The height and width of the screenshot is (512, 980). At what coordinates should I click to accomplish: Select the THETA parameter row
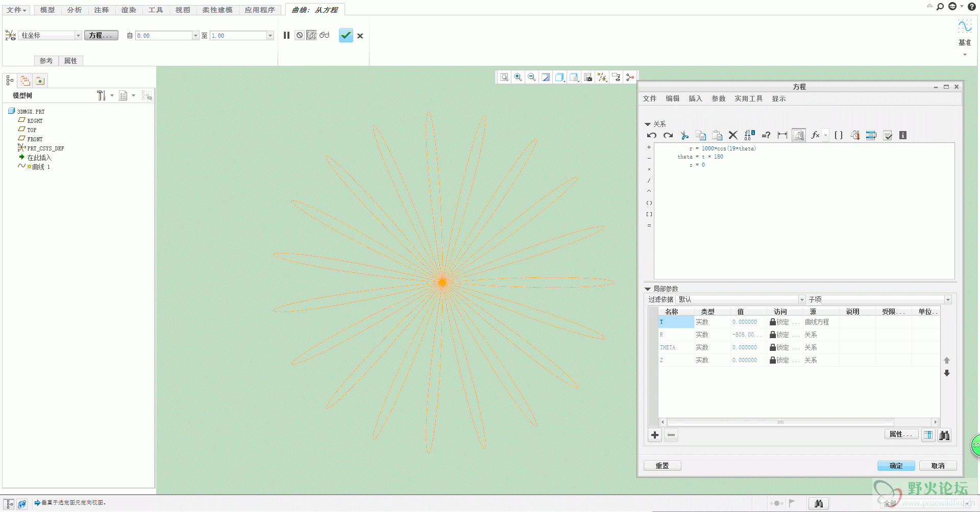[799, 348]
